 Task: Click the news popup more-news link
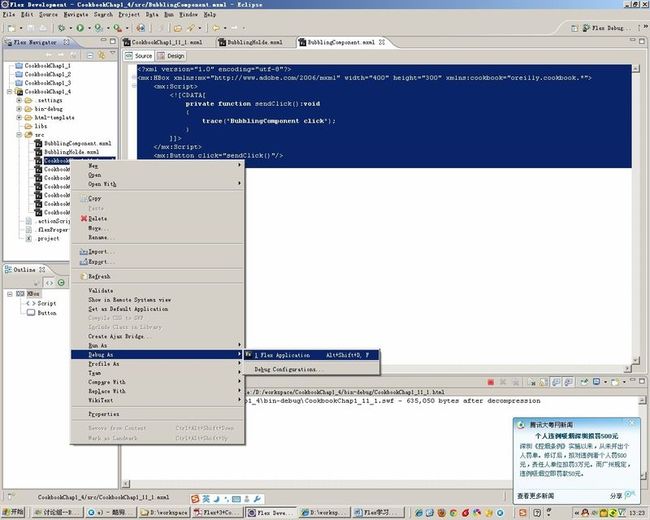tap(536, 496)
